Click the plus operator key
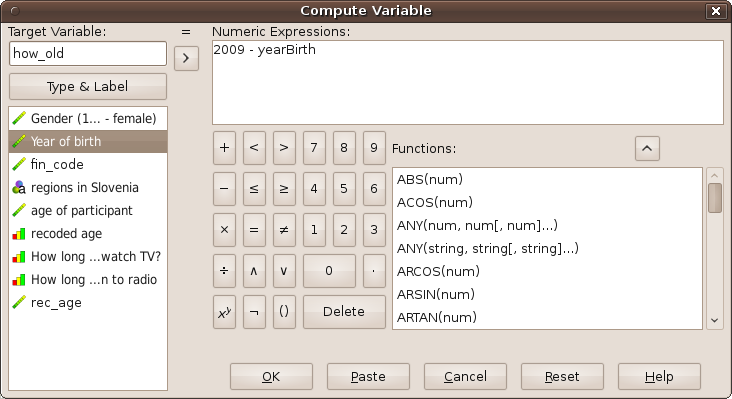 224,148
